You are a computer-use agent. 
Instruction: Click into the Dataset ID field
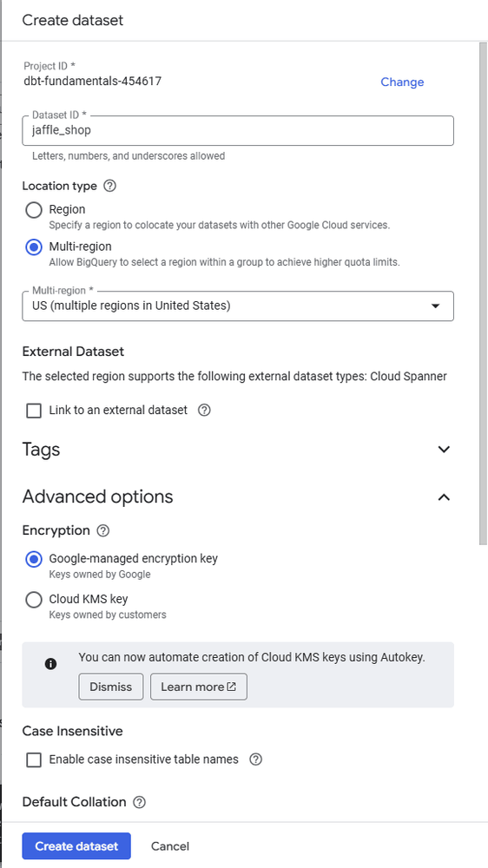pos(238,131)
